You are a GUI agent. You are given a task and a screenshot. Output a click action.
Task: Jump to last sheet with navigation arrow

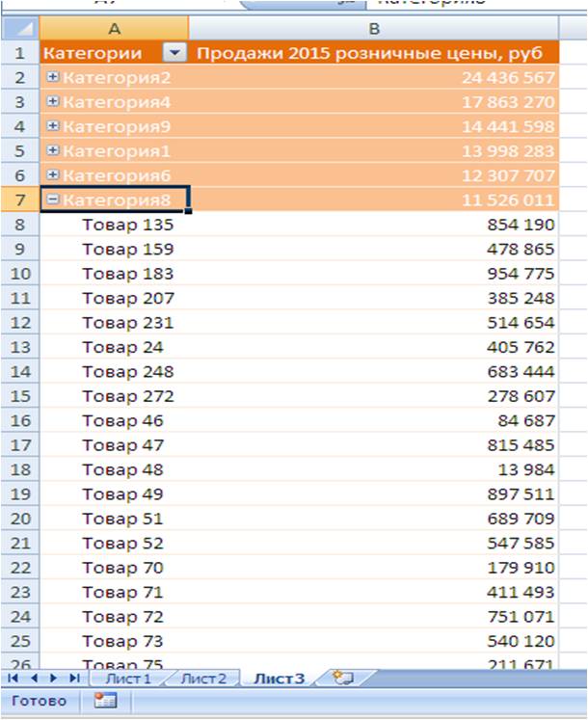click(x=74, y=679)
